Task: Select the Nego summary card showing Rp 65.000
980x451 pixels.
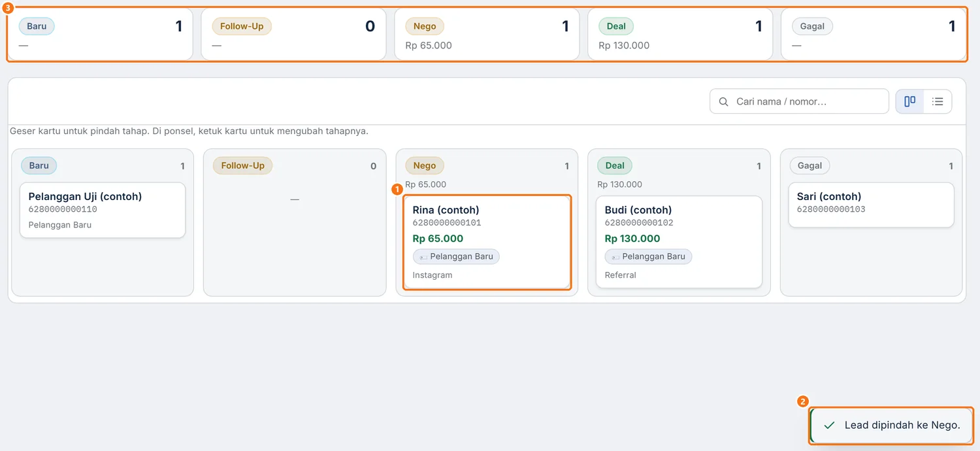Action: coord(487,35)
